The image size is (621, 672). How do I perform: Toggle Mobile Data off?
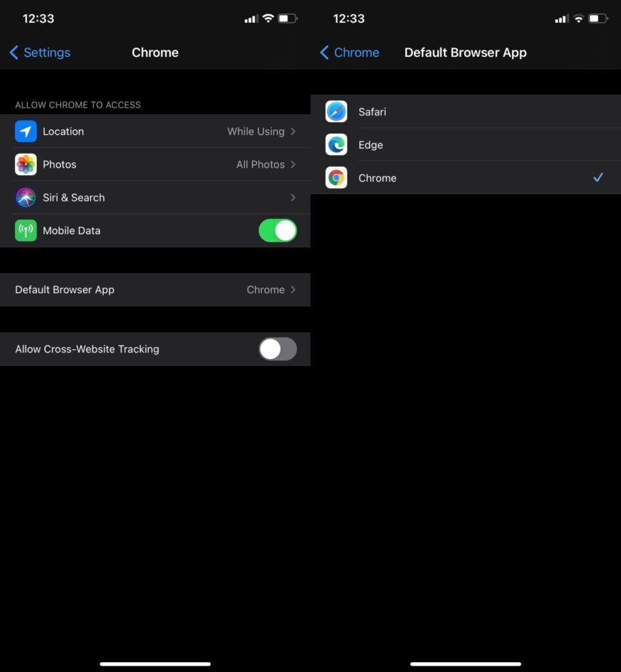(277, 230)
